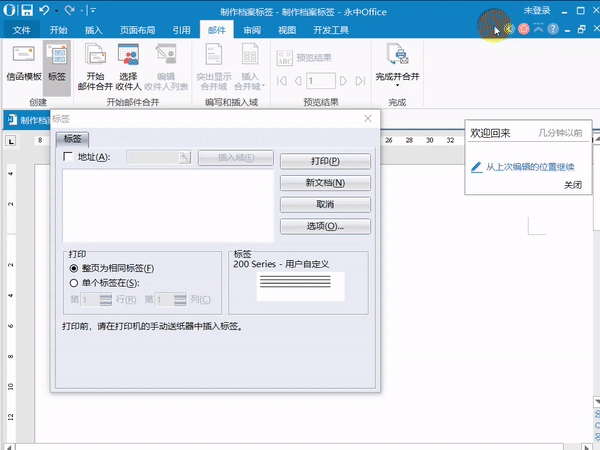Click the 完成并合并 finish and merge icon
This screenshot has width=600, height=450.
[x=397, y=57]
